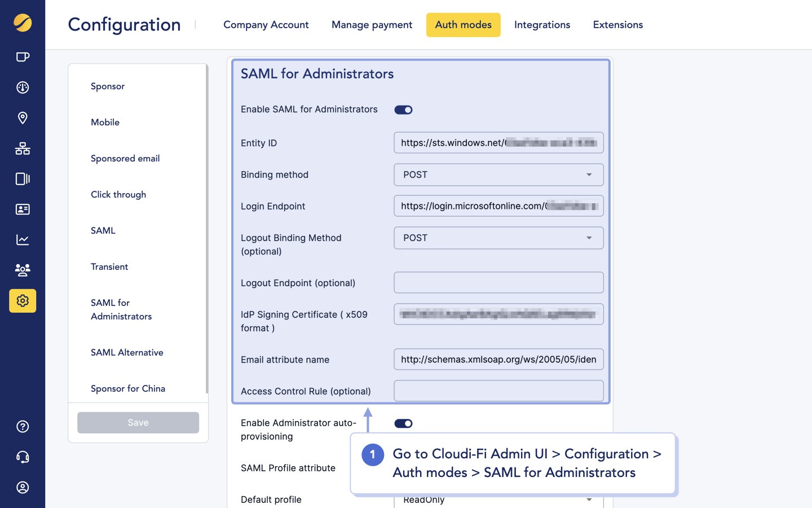
Task: Open the Default profile dropdown showing ReadOnly
Action: pyautogui.click(x=498, y=499)
